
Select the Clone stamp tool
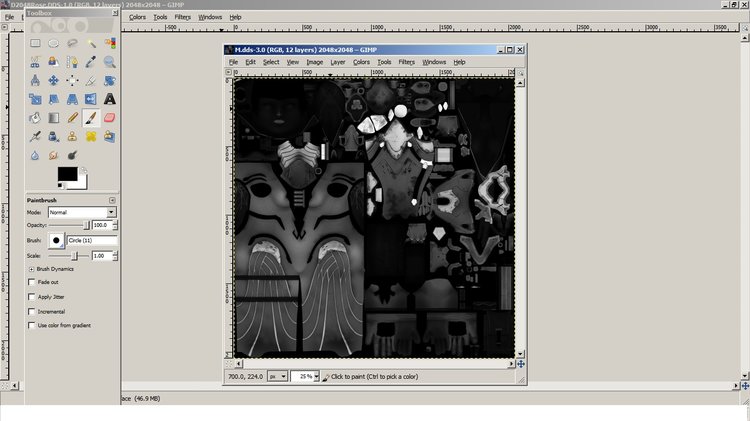click(x=72, y=136)
